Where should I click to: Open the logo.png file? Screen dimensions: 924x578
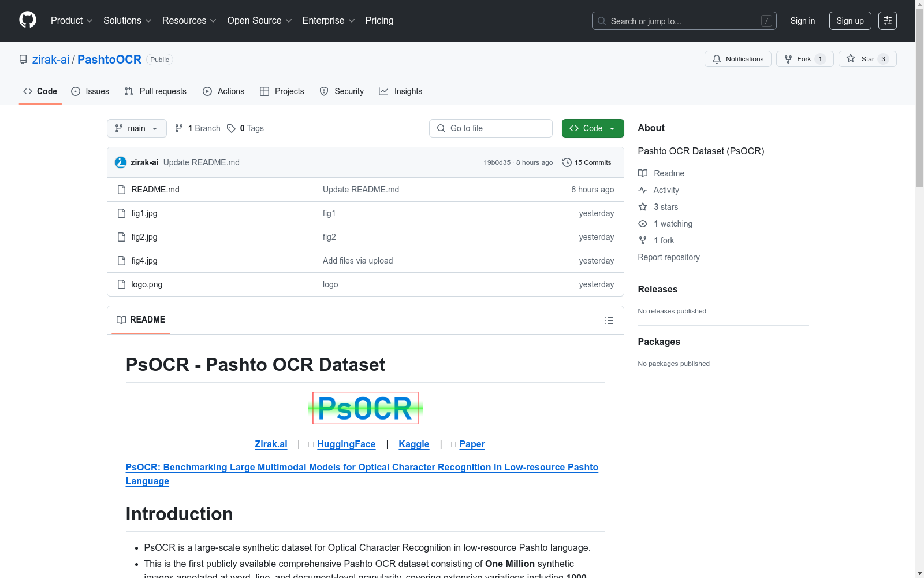[x=147, y=284]
